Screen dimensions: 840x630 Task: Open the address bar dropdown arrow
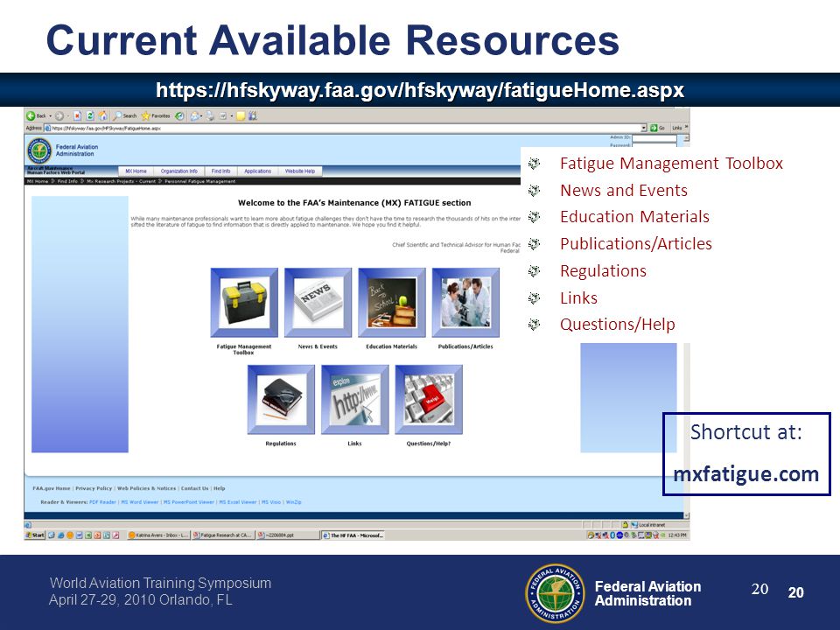coord(644,128)
